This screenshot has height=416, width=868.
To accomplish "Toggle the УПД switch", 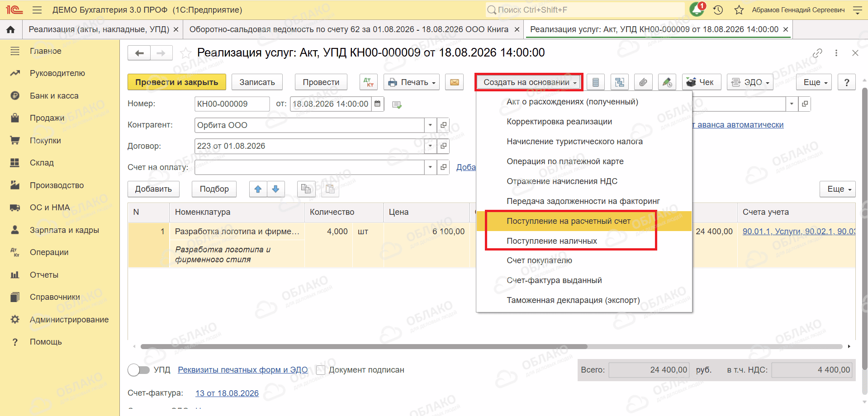I will click(x=138, y=370).
